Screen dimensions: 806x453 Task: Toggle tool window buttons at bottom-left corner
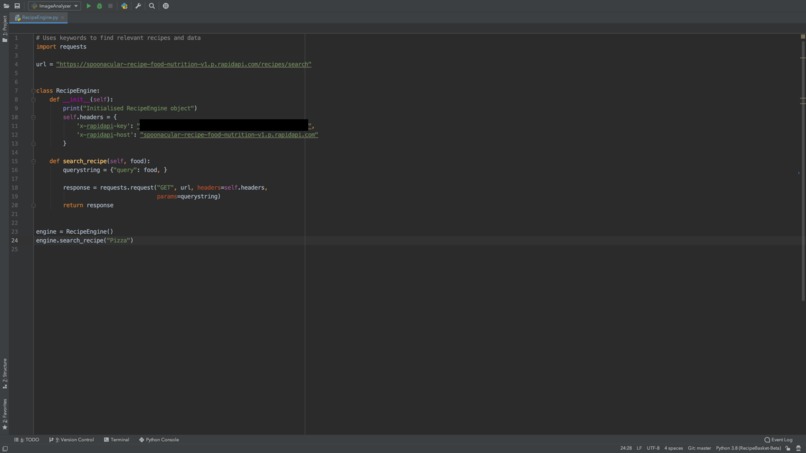5,448
